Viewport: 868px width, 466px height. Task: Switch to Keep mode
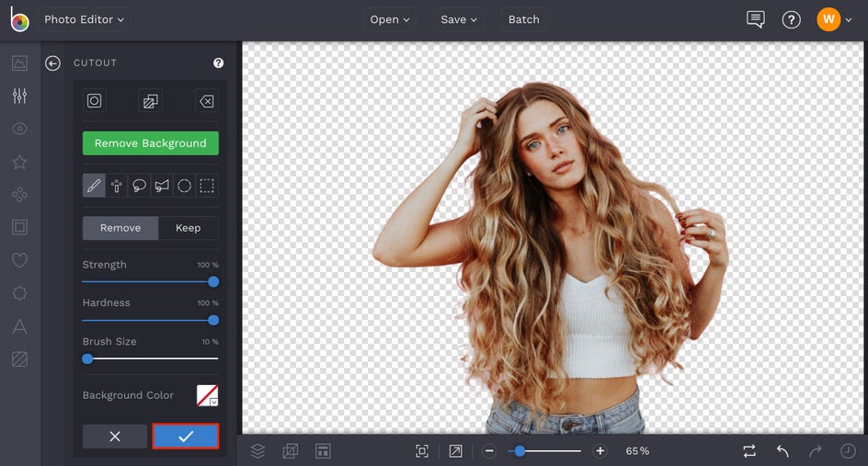[x=188, y=228]
